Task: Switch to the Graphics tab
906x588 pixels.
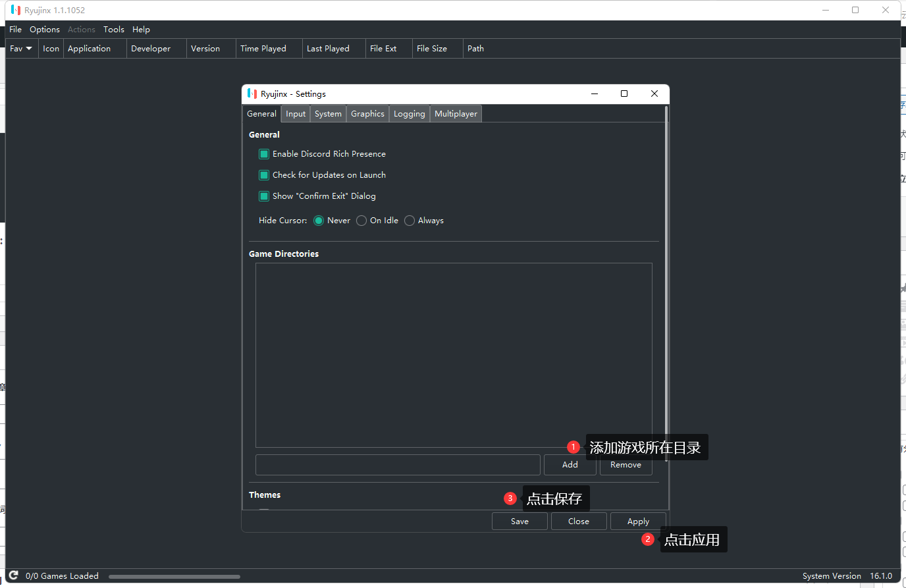Action: coord(367,114)
